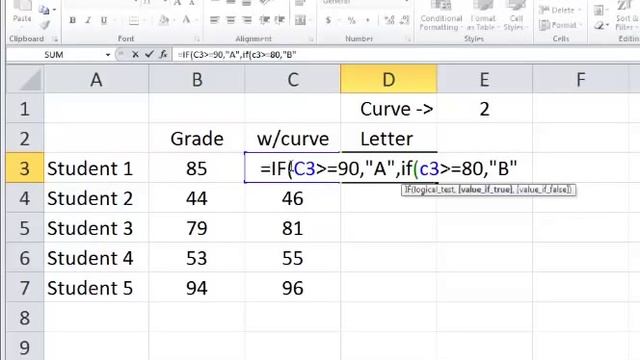Image resolution: width=640 pixels, height=360 pixels.
Task: Expand the Font Color dropdown arrow
Action: [x=196, y=20]
